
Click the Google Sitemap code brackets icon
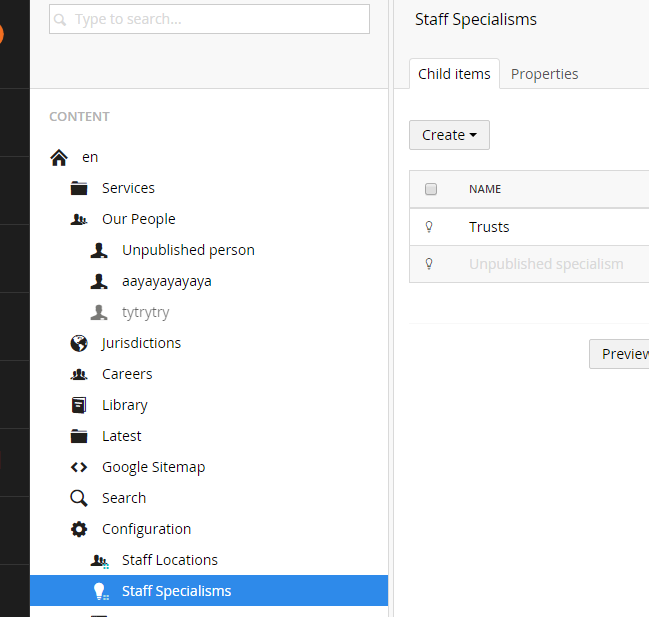(79, 467)
